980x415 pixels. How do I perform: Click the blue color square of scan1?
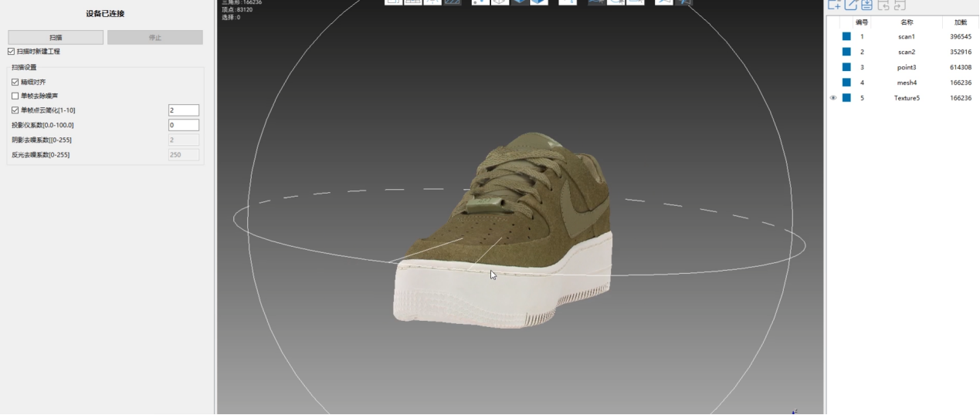pos(846,36)
